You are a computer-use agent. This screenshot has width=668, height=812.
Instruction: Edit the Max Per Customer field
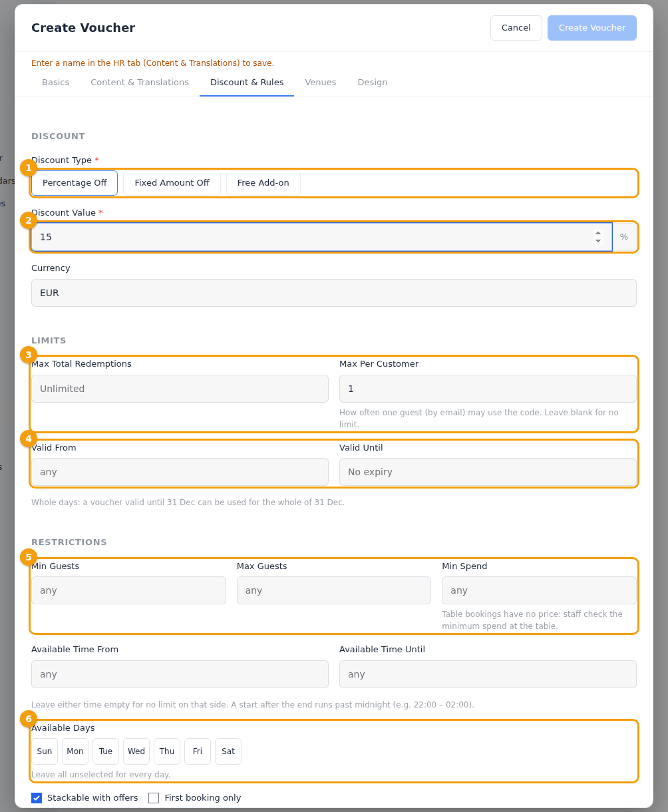(x=488, y=389)
